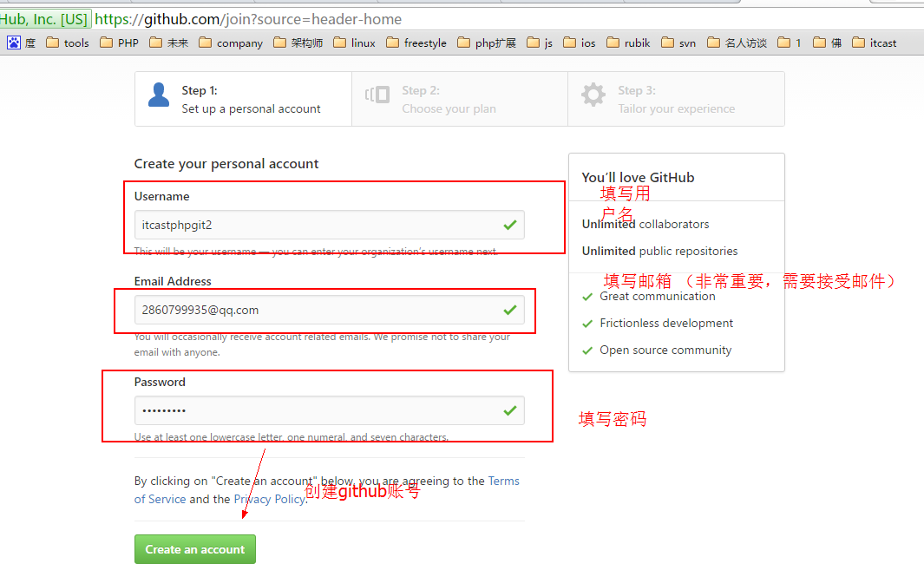Open the svn bookmark folder

678,43
